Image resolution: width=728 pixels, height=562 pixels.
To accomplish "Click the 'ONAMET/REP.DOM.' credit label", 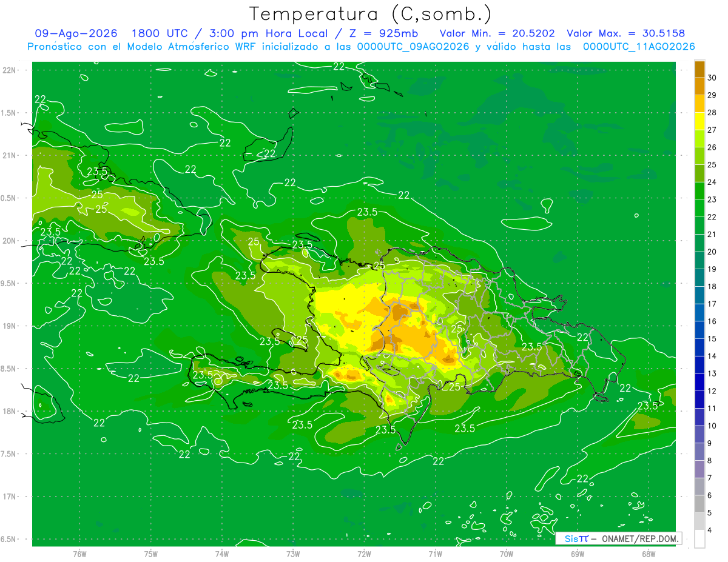I will [639, 538].
